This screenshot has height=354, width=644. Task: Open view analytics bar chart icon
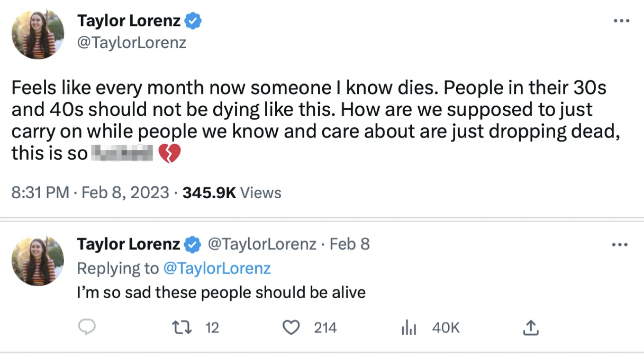(408, 328)
